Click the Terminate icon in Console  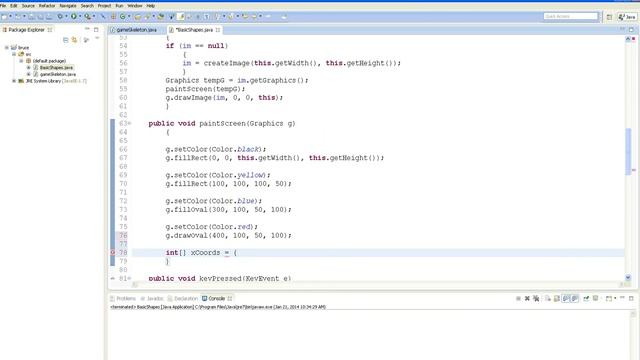[518, 298]
